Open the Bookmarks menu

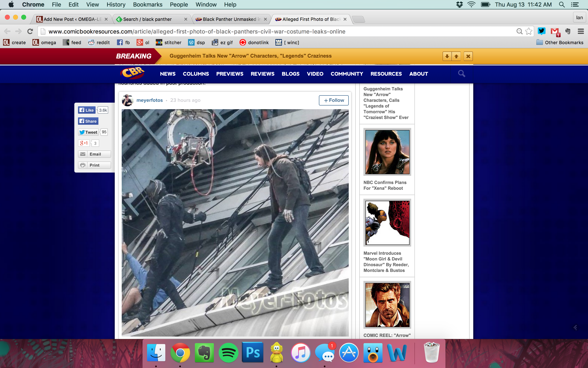click(147, 5)
